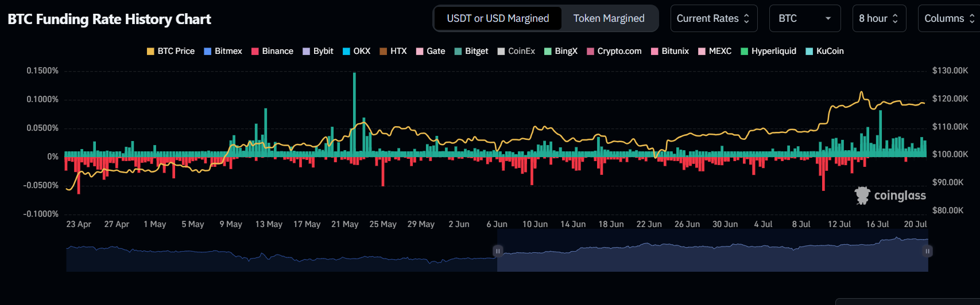Screen dimensions: 980x305
Task: Toggle OKX legend series
Action: point(356,51)
